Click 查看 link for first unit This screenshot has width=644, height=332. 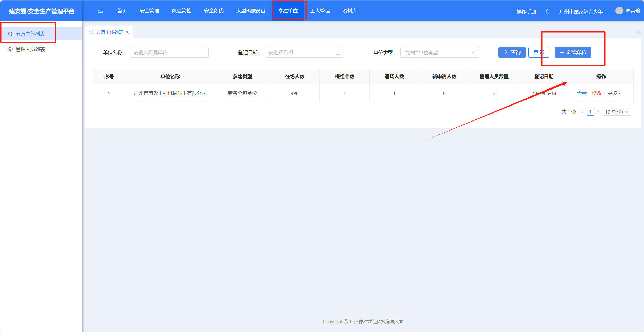(581, 93)
